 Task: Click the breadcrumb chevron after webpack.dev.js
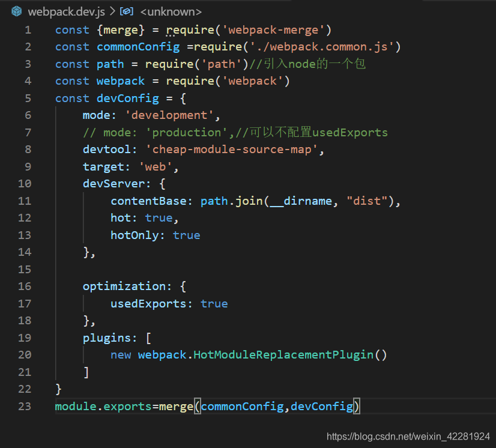coord(112,11)
